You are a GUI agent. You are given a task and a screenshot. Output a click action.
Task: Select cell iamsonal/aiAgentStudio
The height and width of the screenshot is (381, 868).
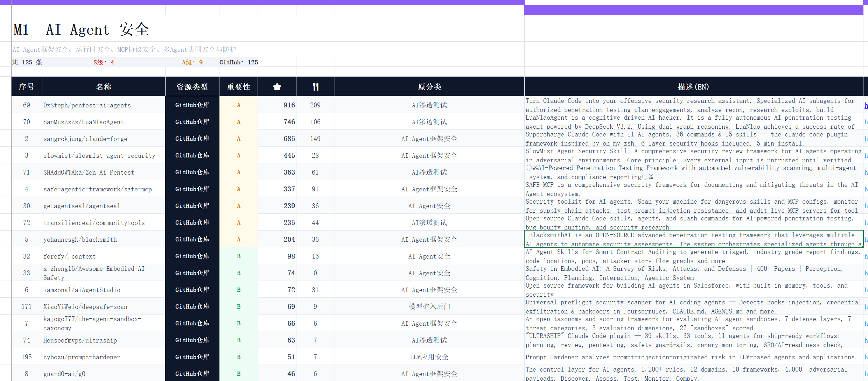[x=104, y=290]
